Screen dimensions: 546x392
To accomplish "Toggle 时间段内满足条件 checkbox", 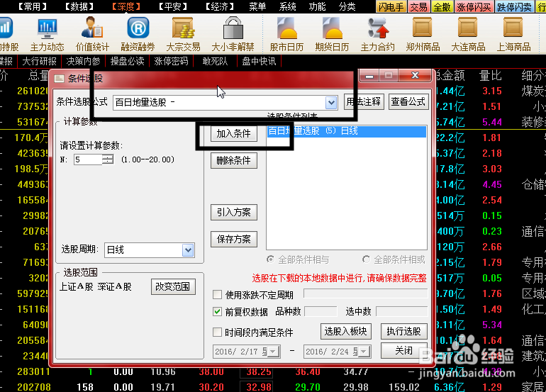I will tap(217, 332).
